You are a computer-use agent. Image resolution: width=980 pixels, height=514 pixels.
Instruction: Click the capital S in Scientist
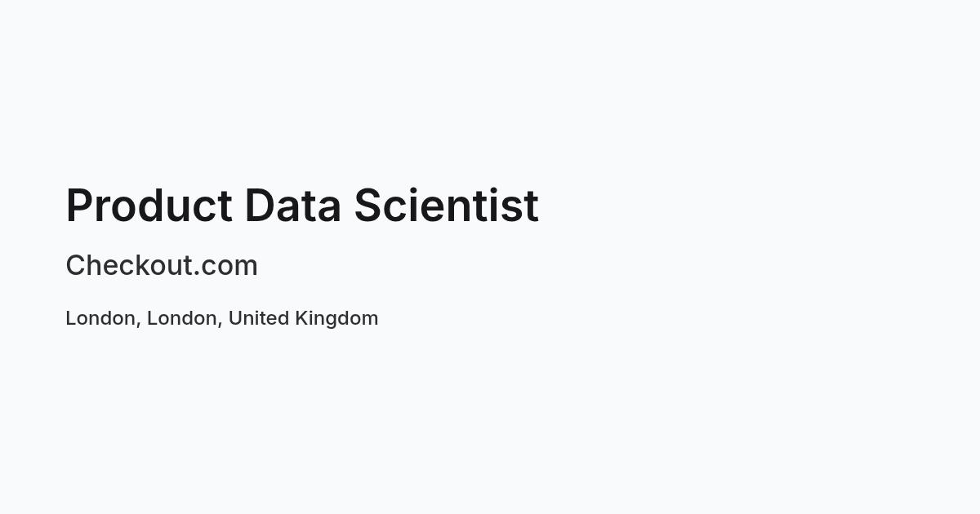(x=367, y=206)
